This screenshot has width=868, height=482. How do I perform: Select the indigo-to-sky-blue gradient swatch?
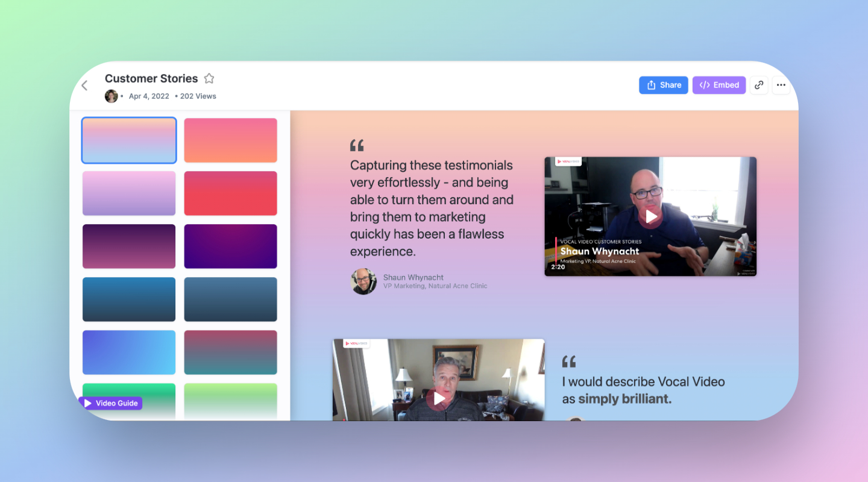(x=129, y=352)
